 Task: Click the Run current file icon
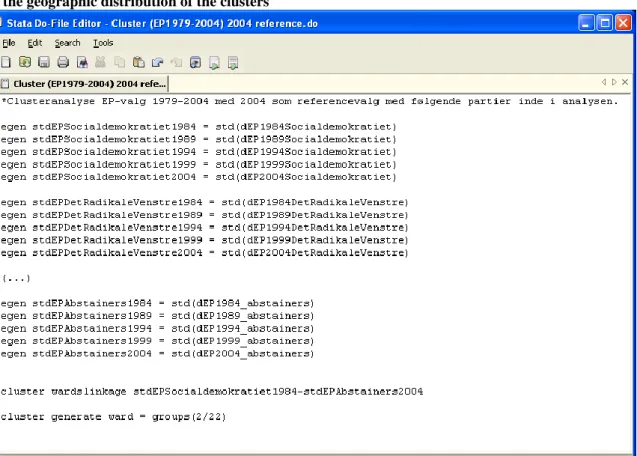pos(233,62)
